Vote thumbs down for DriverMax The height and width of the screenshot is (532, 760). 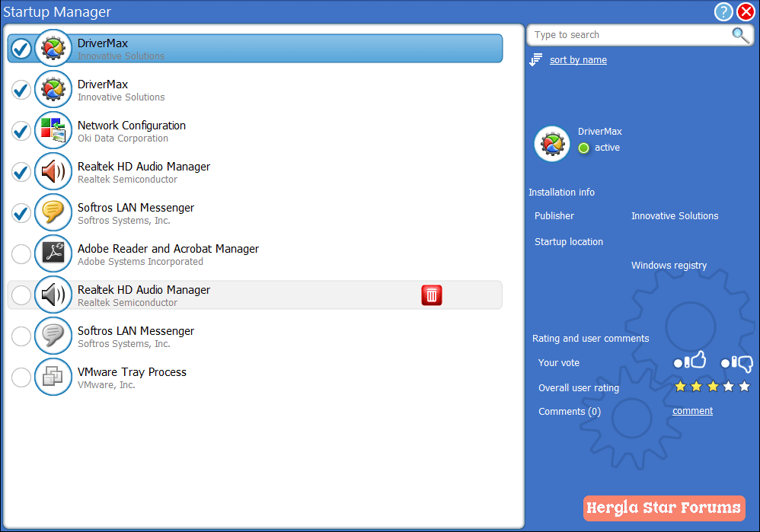click(737, 363)
